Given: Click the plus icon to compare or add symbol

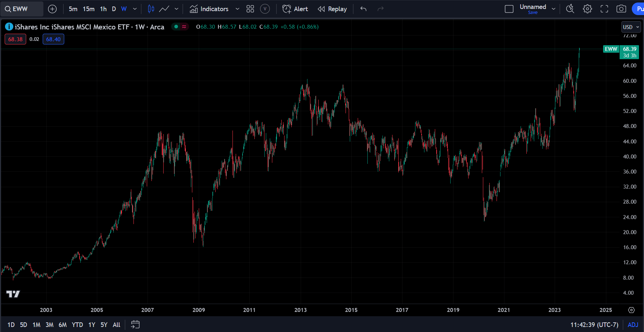Looking at the screenshot, I should (52, 9).
